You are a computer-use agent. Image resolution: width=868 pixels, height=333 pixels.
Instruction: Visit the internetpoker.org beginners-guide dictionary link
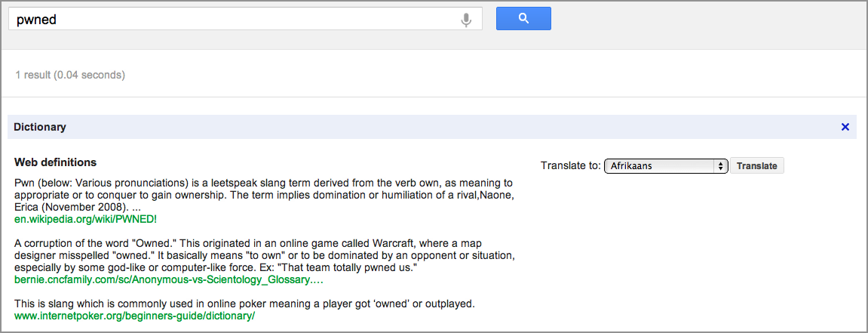134,316
